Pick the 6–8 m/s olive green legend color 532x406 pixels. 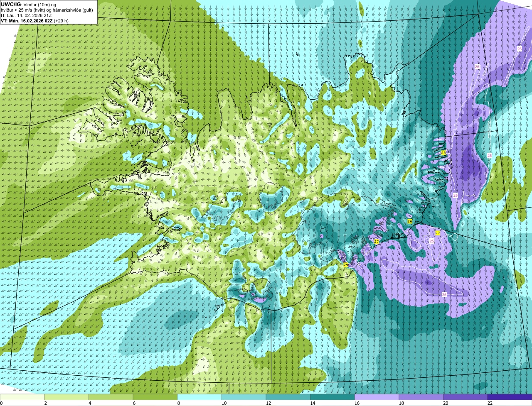click(x=155, y=397)
